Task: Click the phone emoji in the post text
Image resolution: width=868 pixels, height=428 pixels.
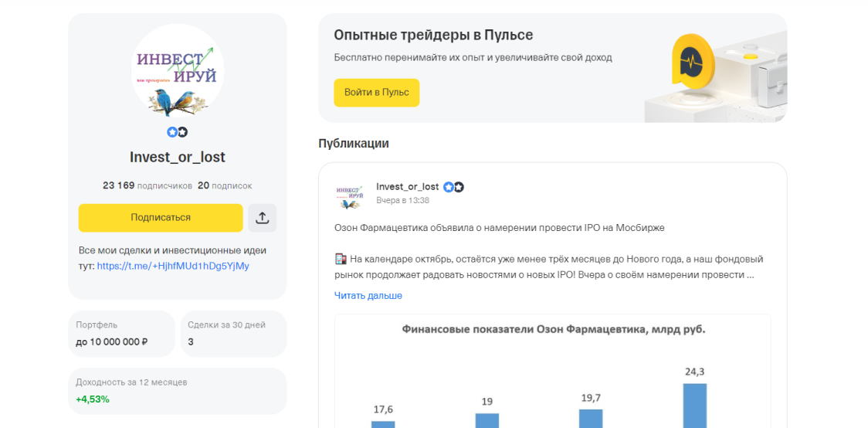Action: 340,259
